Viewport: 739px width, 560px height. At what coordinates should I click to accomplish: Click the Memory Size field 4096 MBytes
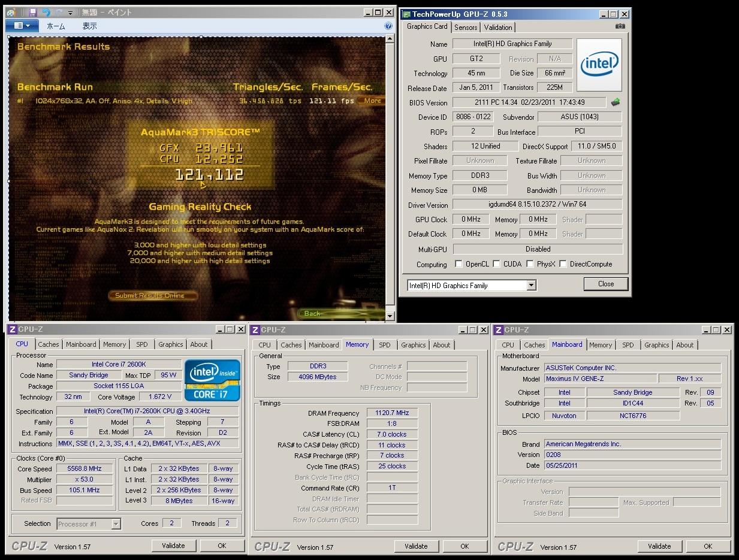click(x=317, y=377)
